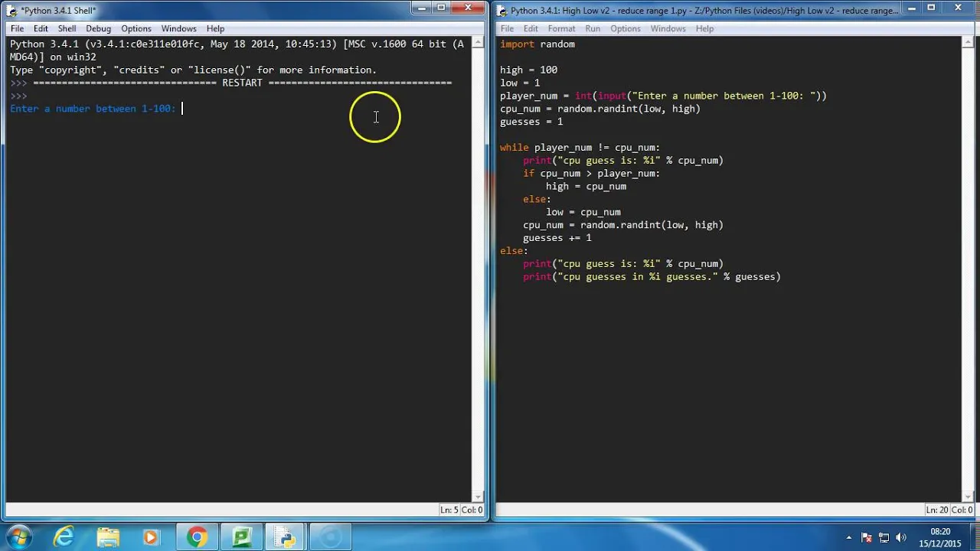980x551 pixels.
Task: Click Python Shell scrollbar down arrow
Action: coord(478,496)
